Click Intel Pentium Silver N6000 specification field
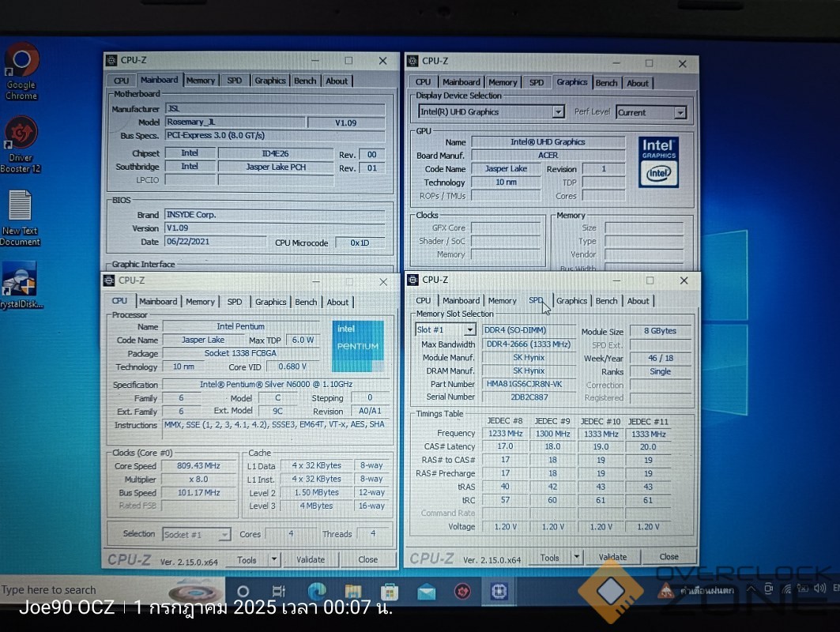 point(277,385)
